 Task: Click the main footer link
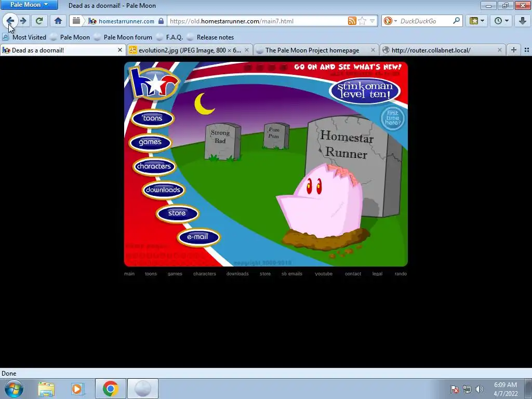129,274
